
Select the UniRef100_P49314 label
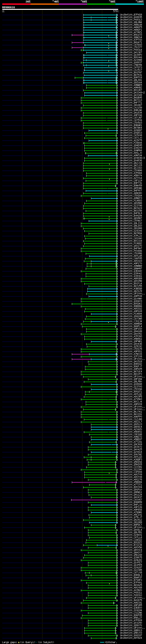pyautogui.click(x=131, y=50)
